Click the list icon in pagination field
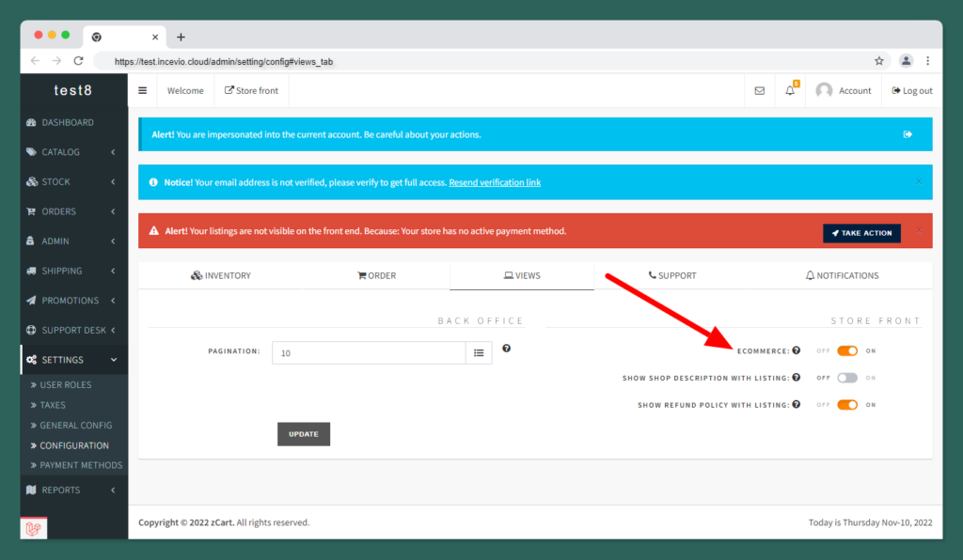This screenshot has height=560, width=963. click(x=479, y=353)
